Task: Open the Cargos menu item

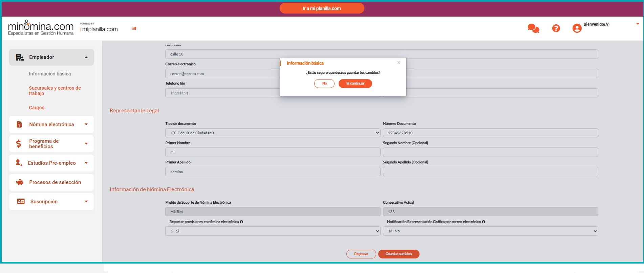Action: (x=37, y=108)
